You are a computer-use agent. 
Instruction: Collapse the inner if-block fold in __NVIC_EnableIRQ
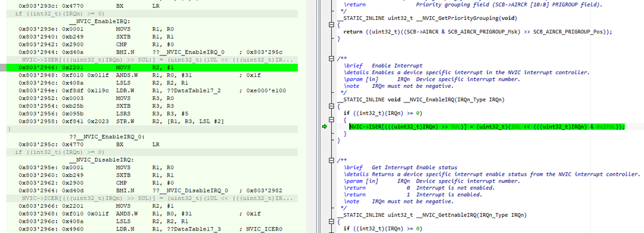(331, 120)
